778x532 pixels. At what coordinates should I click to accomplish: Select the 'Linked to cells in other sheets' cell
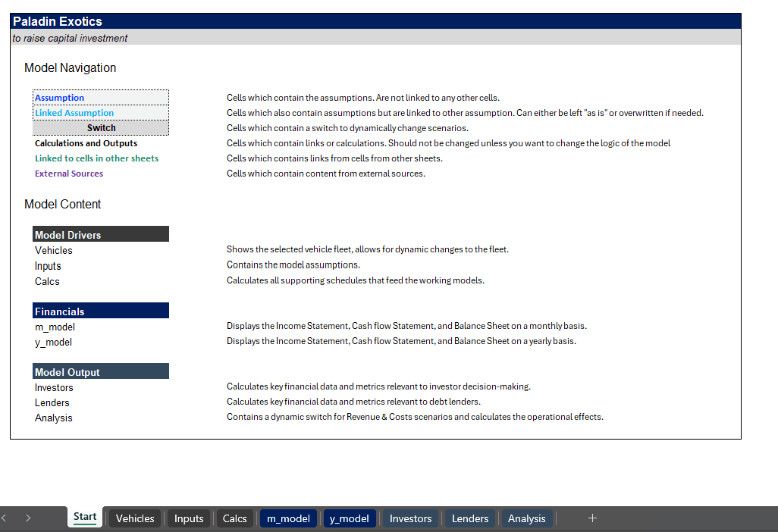(97, 158)
